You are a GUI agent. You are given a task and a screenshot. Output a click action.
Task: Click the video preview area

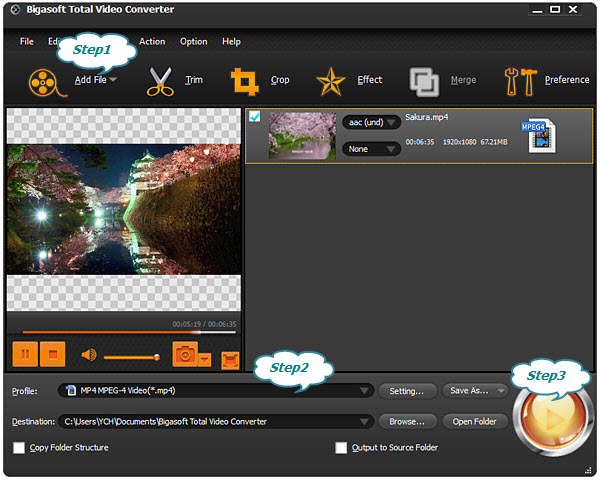pyautogui.click(x=124, y=209)
